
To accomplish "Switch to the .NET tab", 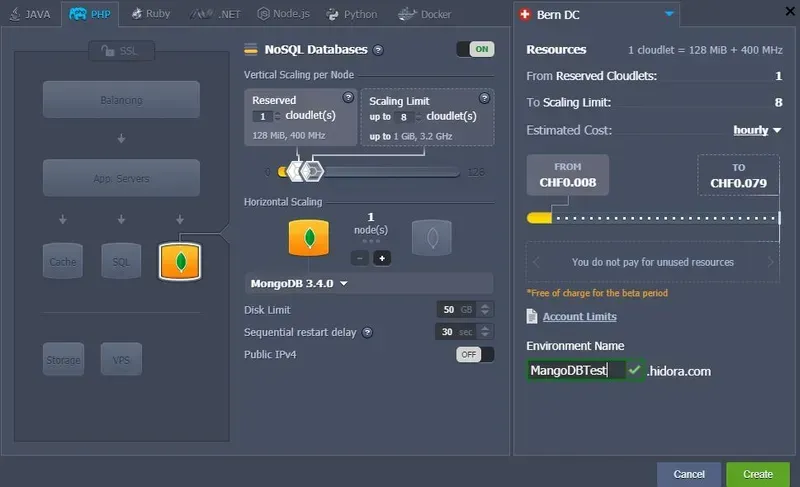I will pyautogui.click(x=215, y=14).
